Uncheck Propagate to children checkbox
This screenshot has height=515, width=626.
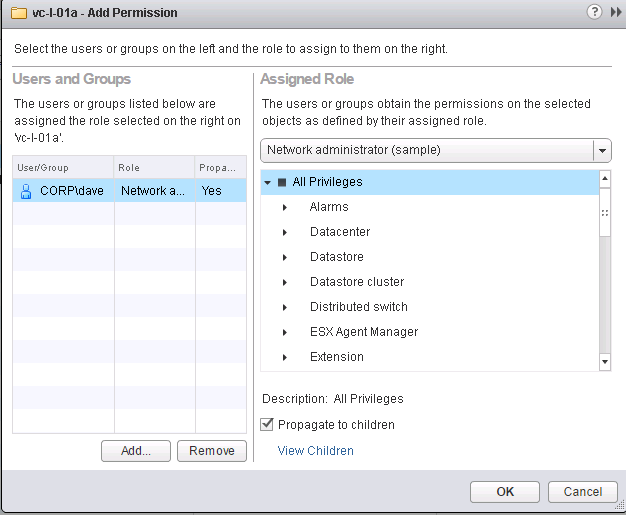pyautogui.click(x=266, y=425)
